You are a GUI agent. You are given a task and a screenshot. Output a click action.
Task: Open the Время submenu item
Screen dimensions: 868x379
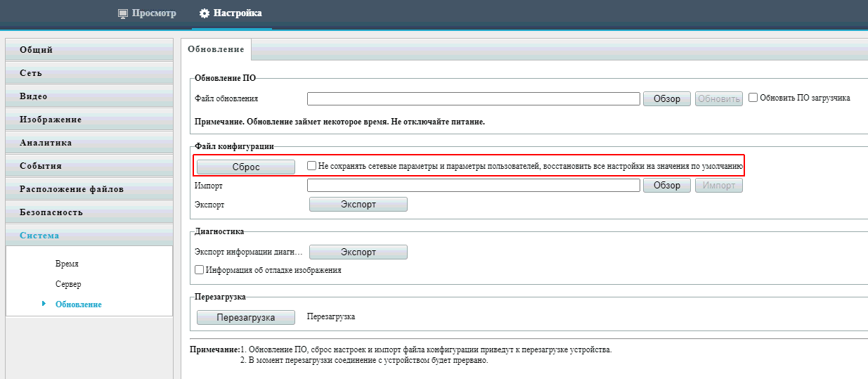pyautogui.click(x=67, y=264)
